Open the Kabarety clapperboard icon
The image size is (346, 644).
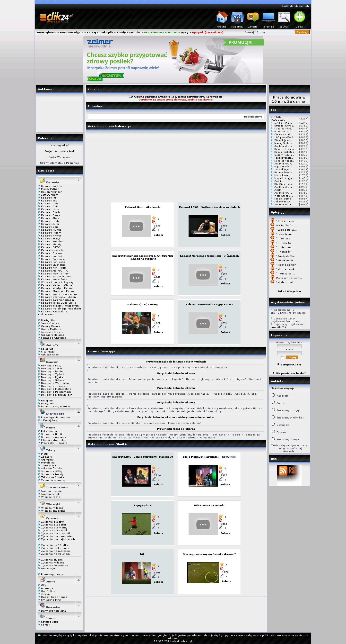point(237,18)
